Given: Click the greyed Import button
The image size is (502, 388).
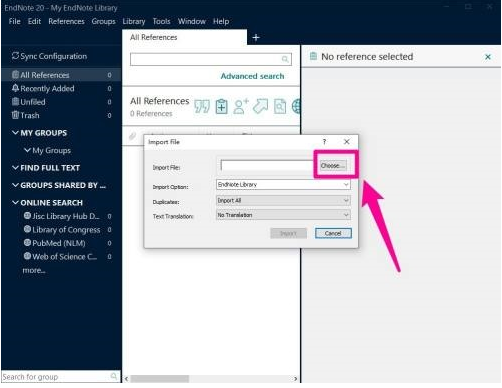Looking at the screenshot, I should tap(288, 233).
